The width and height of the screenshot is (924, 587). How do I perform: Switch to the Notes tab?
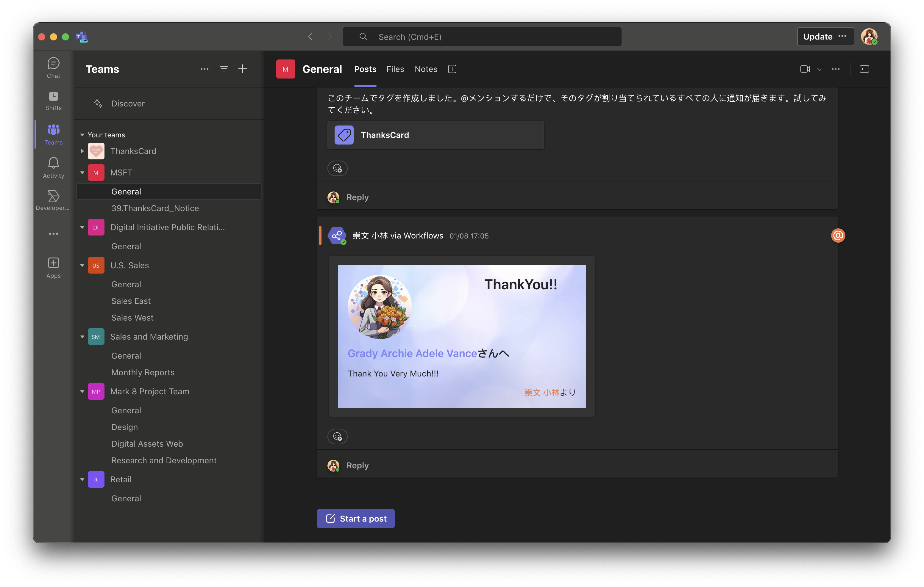(426, 69)
